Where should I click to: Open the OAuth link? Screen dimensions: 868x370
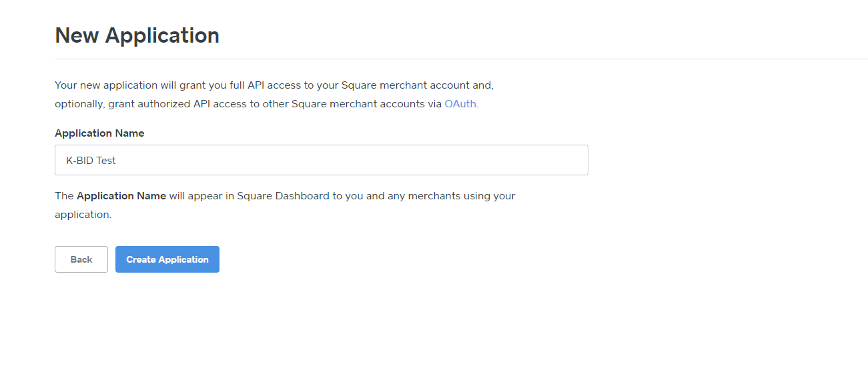[460, 104]
